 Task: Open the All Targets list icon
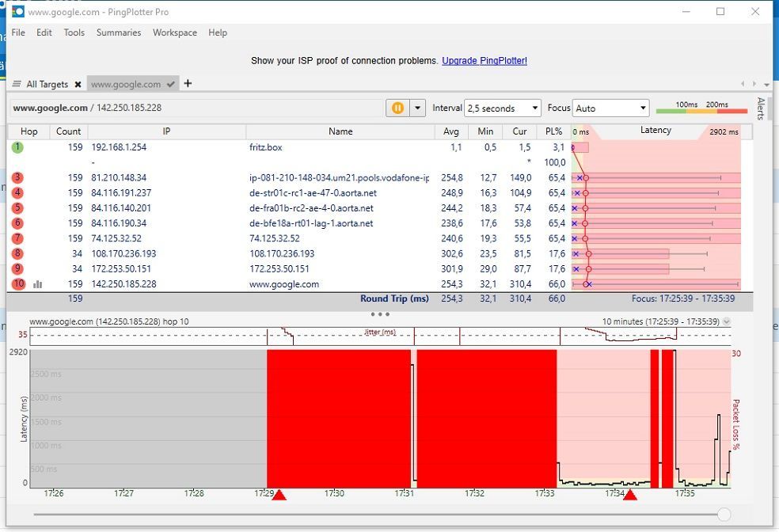[x=17, y=84]
